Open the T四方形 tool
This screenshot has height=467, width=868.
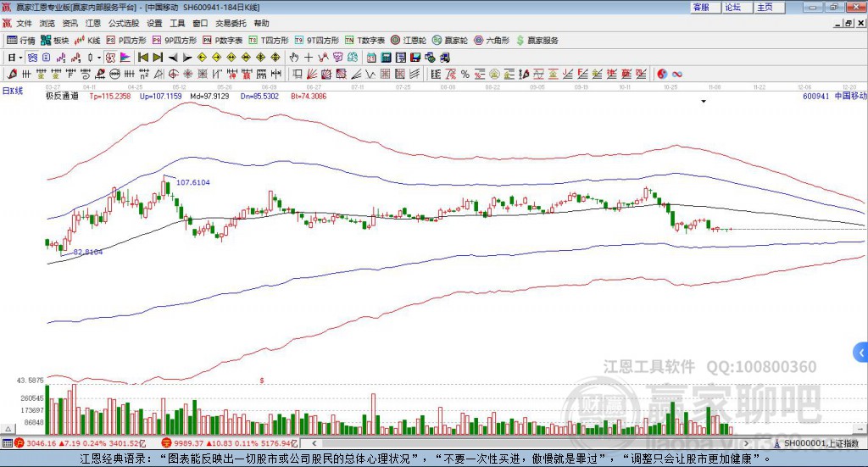click(269, 41)
